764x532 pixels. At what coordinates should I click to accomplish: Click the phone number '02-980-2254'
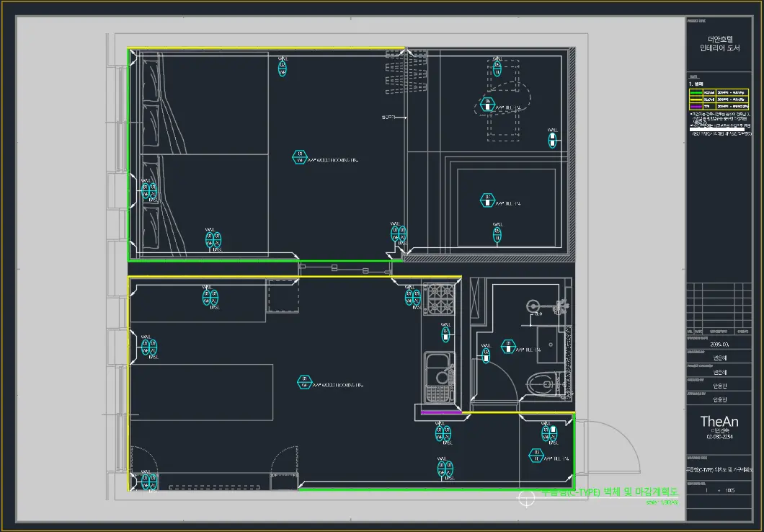719,437
